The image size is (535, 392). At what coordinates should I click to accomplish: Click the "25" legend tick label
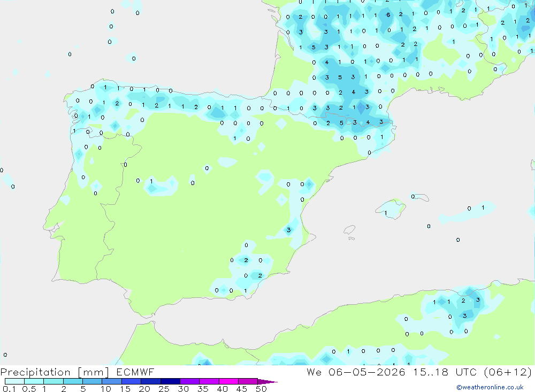[x=164, y=389]
